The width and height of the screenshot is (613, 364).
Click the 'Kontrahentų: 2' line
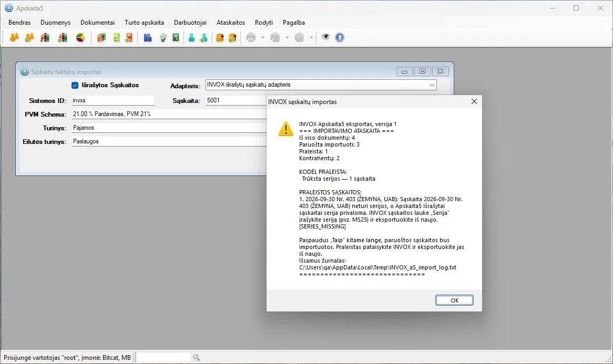320,158
